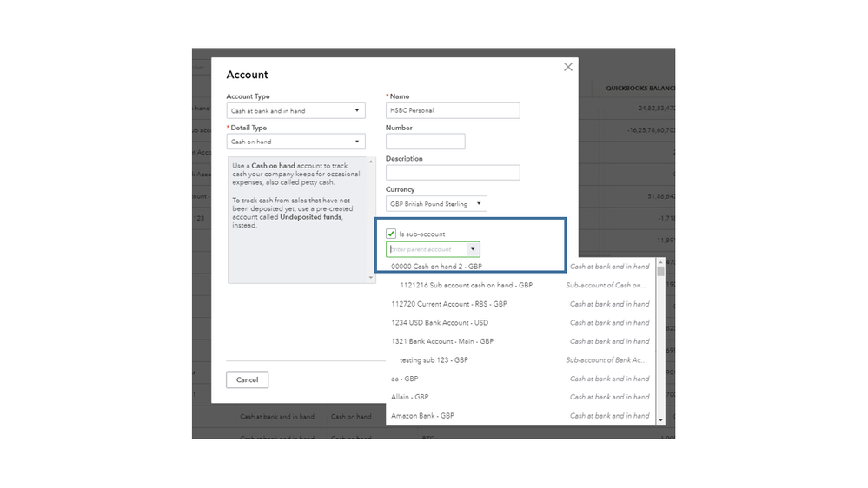The width and height of the screenshot is (868, 488).
Task: Click the Name field containing HSBC Personal
Action: point(453,110)
